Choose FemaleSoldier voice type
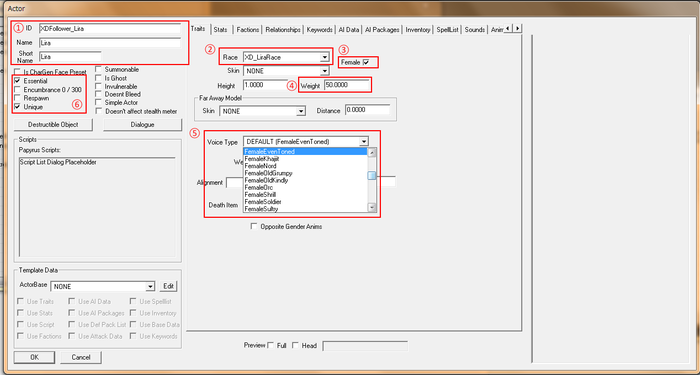The image size is (700, 375). point(305,202)
